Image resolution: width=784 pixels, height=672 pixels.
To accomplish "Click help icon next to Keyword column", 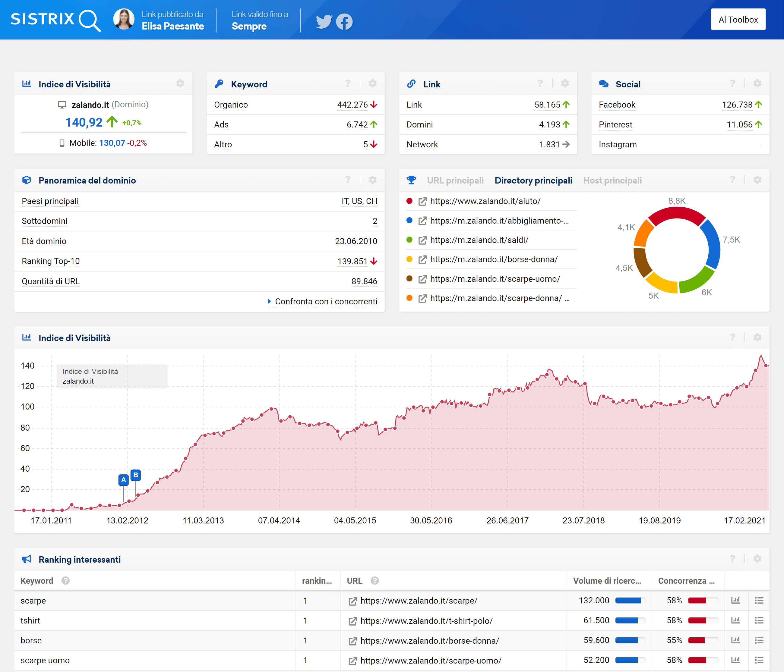I will pos(65,580).
